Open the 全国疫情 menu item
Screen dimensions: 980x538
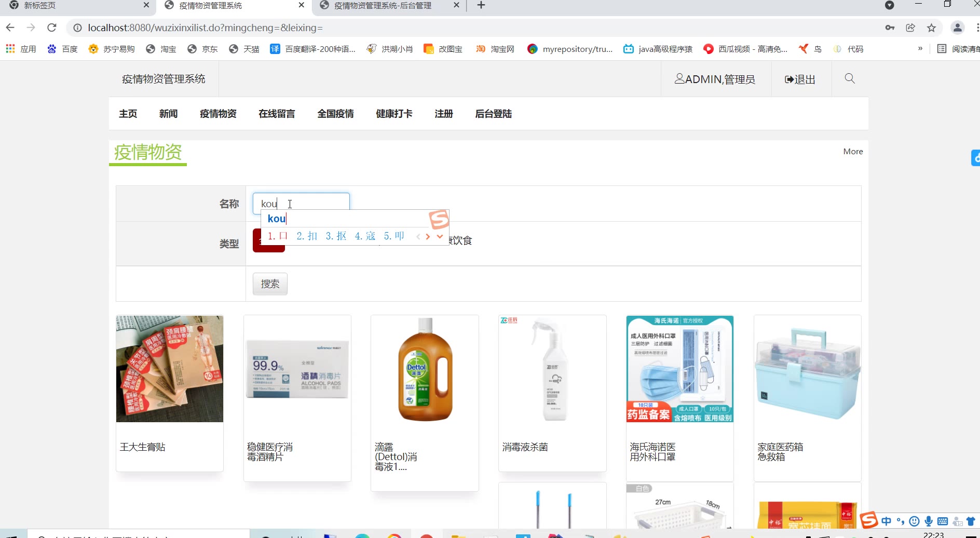[x=336, y=114]
